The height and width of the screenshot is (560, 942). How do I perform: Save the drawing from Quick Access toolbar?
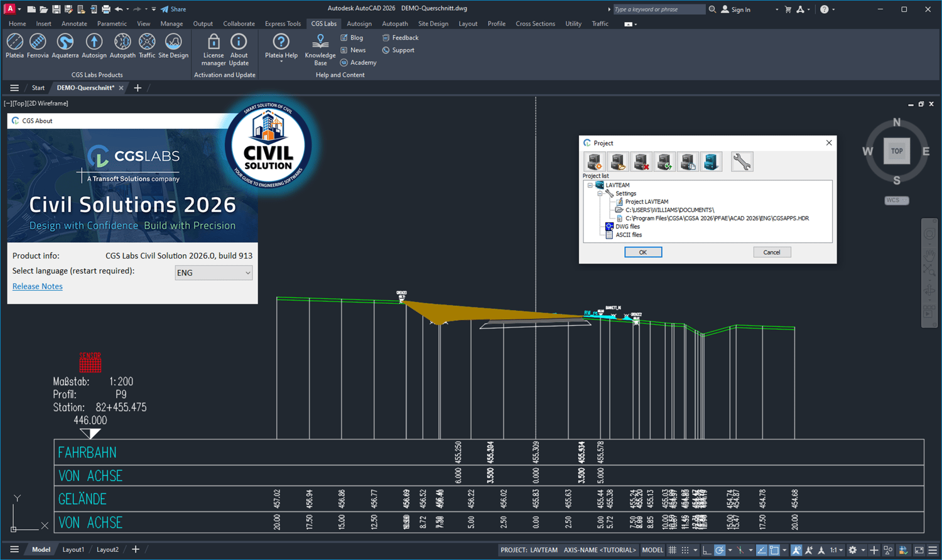click(56, 9)
